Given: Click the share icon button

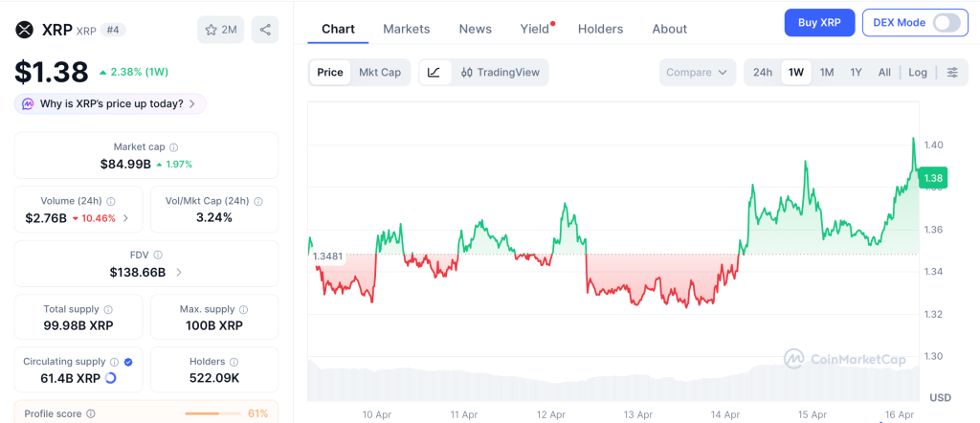Looking at the screenshot, I should point(265,30).
